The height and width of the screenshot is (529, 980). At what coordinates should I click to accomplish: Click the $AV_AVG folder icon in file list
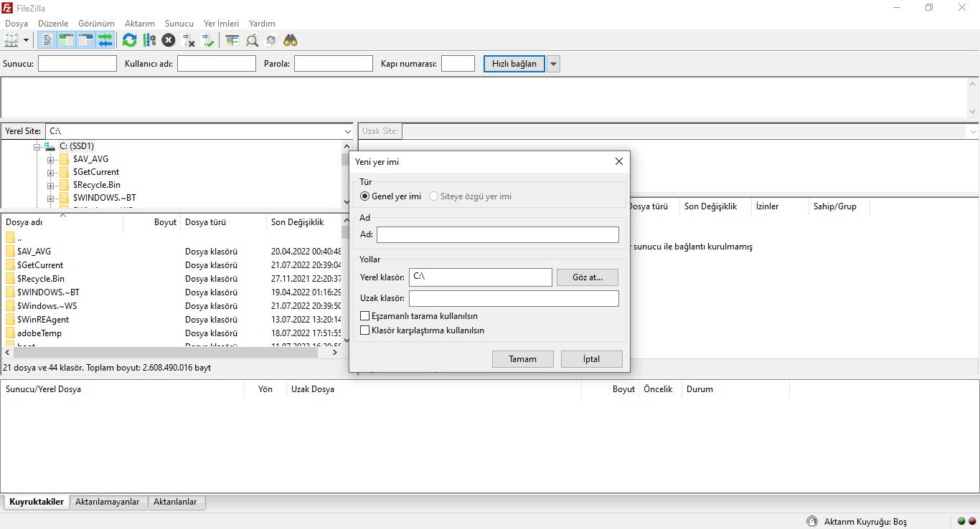[x=10, y=252]
